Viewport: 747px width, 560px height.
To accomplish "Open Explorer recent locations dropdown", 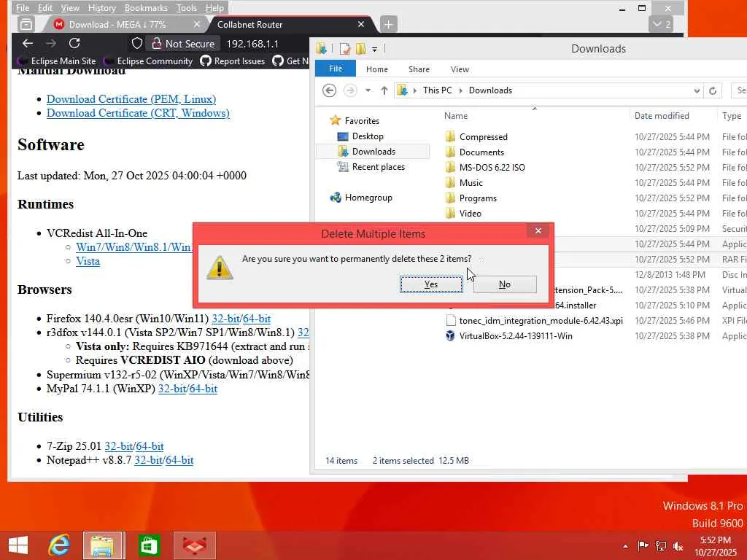I will (x=368, y=90).
